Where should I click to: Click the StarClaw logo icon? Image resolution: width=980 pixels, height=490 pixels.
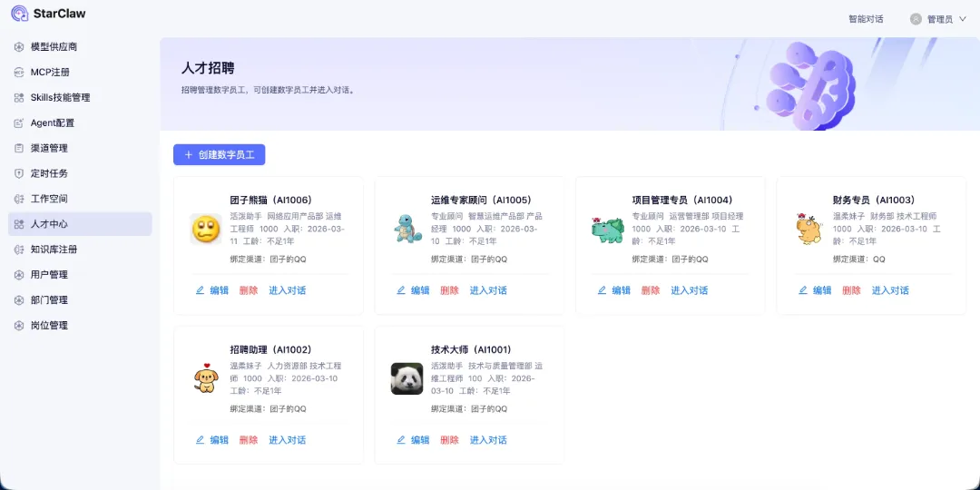[20, 13]
